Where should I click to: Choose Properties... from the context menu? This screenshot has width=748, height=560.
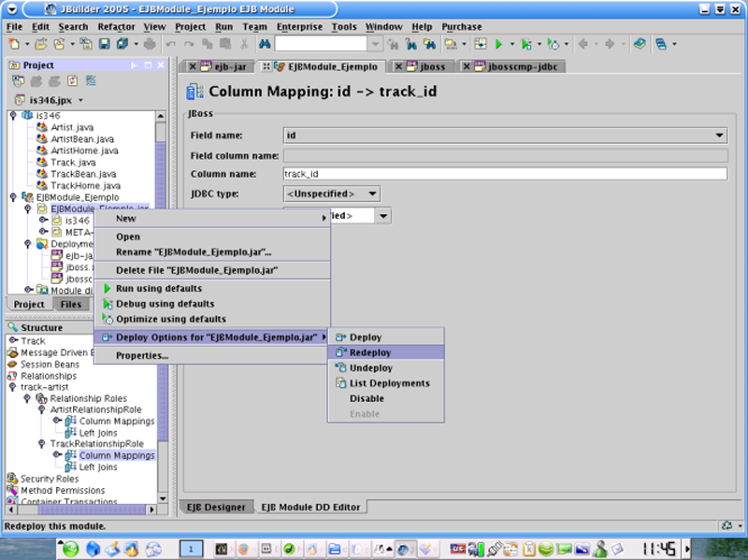pos(141,355)
